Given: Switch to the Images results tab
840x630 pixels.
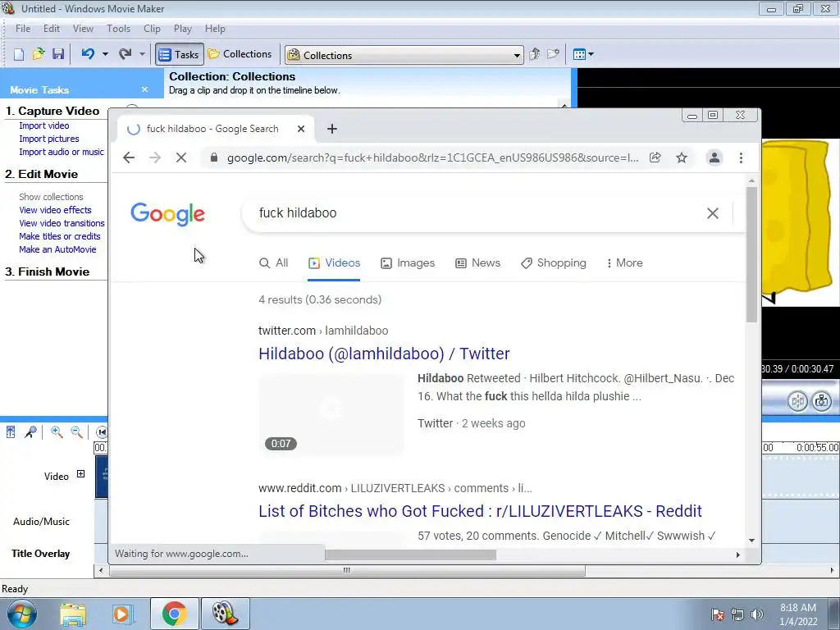Looking at the screenshot, I should (x=408, y=263).
